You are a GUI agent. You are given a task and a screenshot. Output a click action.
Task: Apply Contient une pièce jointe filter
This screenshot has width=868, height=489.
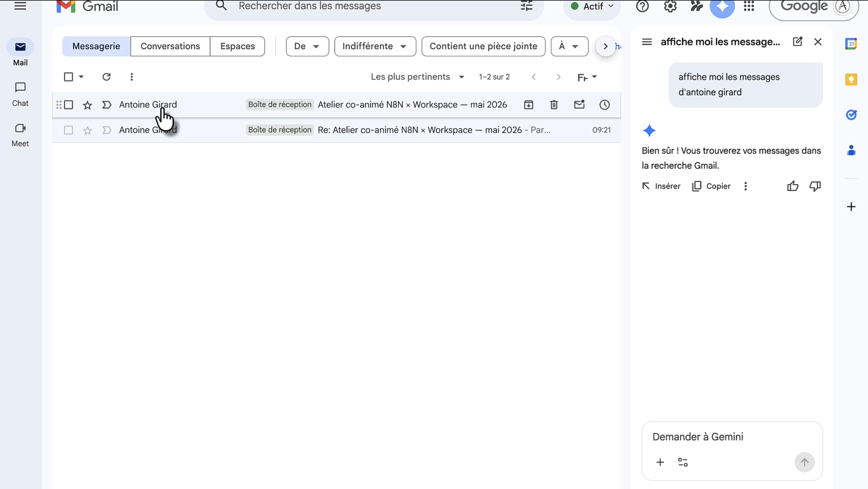pyautogui.click(x=483, y=46)
